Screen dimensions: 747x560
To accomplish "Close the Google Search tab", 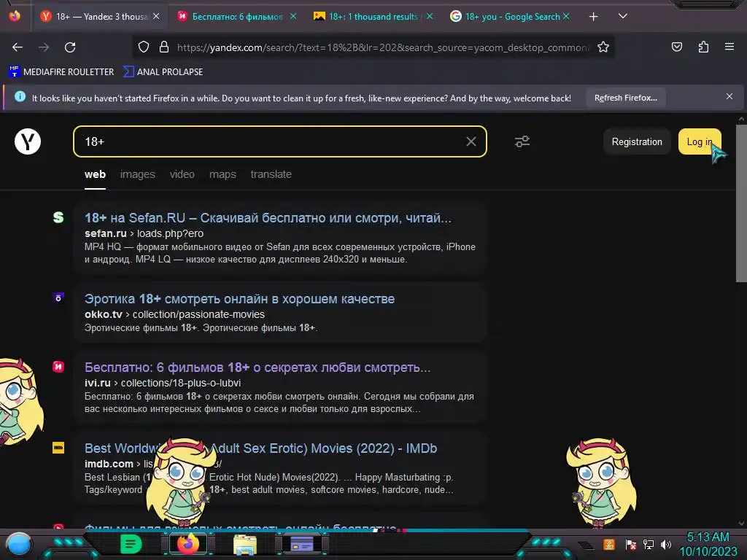I will [566, 16].
